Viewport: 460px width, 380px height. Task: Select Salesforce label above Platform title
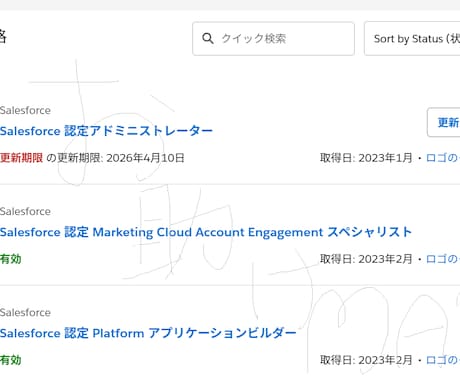[x=25, y=313]
